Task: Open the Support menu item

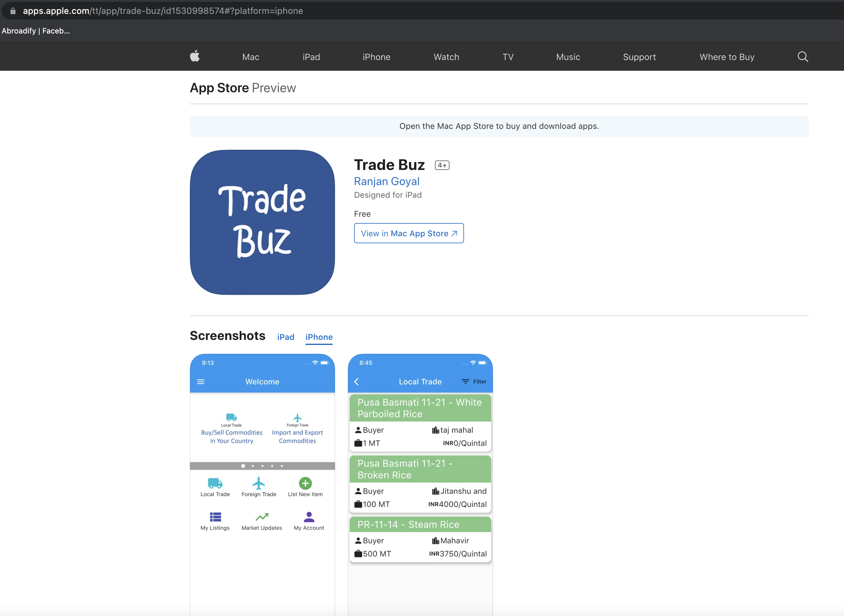Action: [x=639, y=57]
